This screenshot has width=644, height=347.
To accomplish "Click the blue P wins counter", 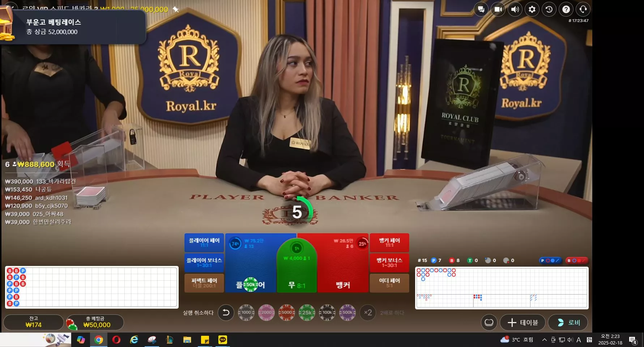I will click(x=436, y=261).
